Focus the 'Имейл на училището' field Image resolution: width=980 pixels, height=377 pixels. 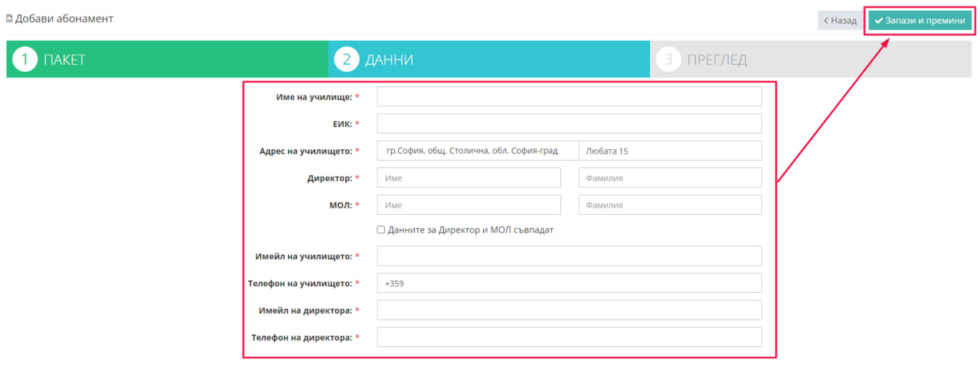(x=569, y=256)
